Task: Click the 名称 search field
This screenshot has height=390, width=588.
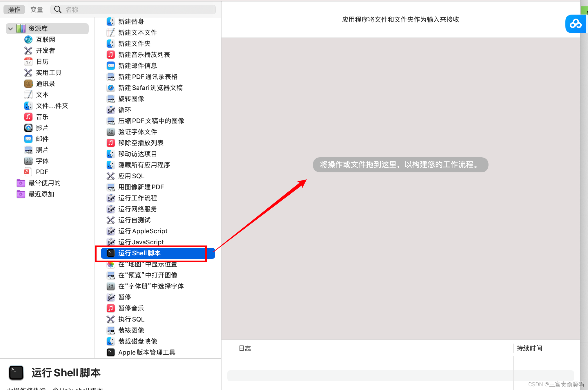Action: tap(133, 10)
